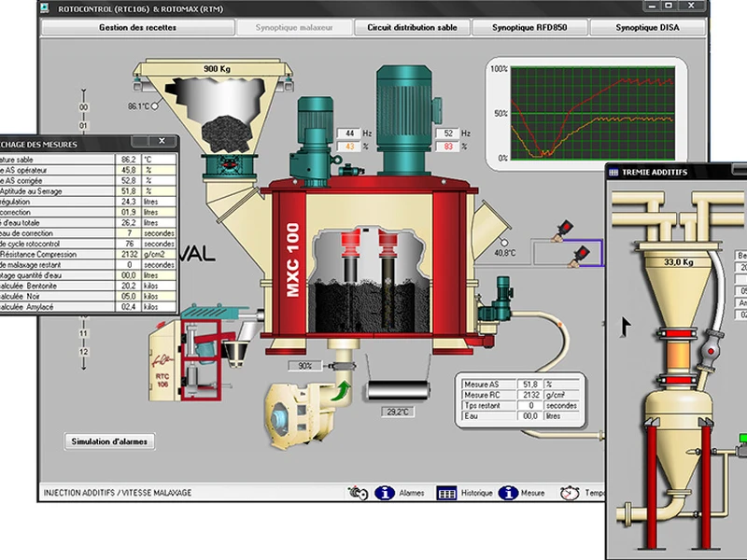The image size is (747, 560).
Task: Select the Synoptique malaxeur tab
Action: (x=294, y=28)
